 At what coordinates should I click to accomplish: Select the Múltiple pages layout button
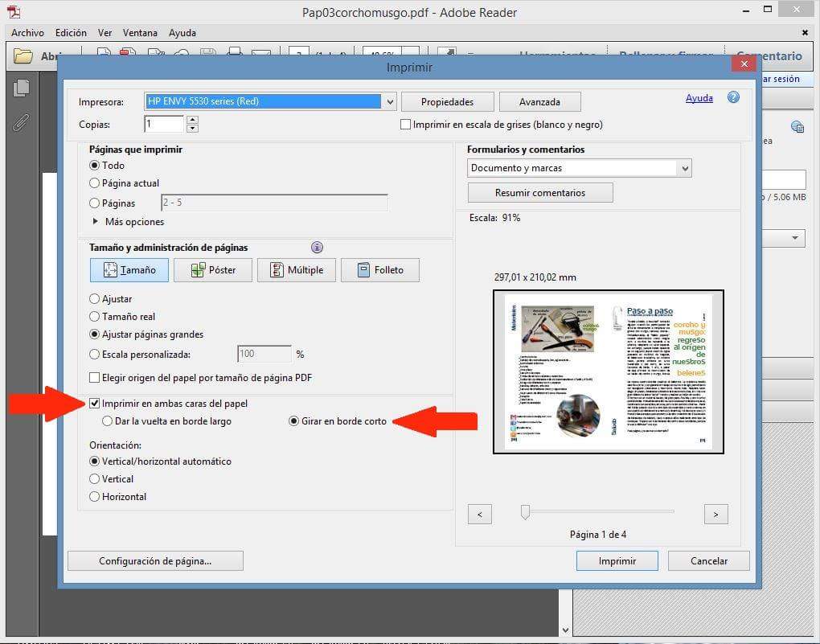tap(296, 270)
